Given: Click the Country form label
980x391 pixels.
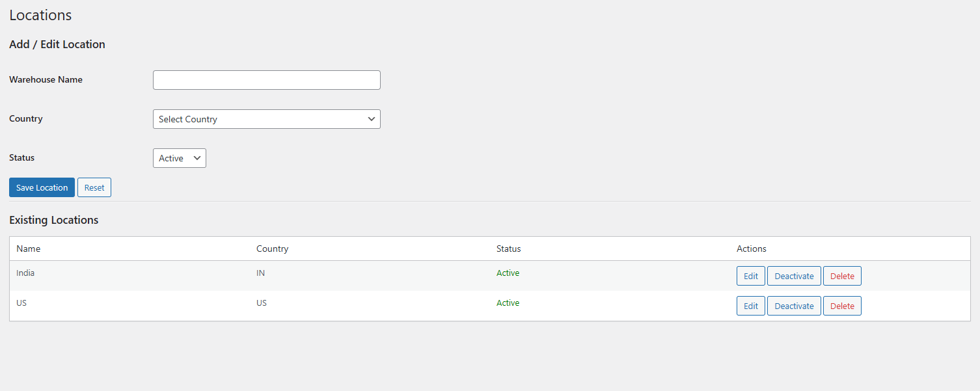Looking at the screenshot, I should [26, 118].
